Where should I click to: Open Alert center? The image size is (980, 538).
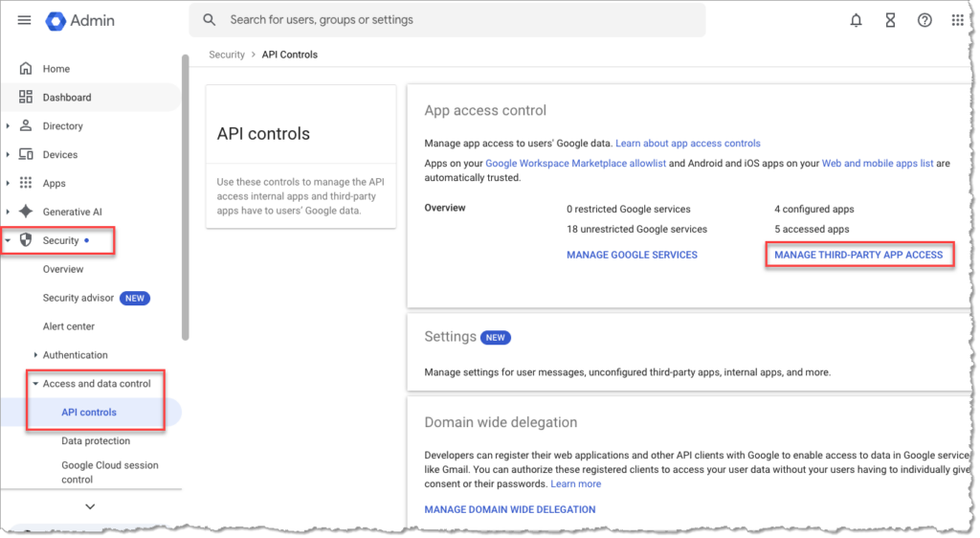[69, 326]
